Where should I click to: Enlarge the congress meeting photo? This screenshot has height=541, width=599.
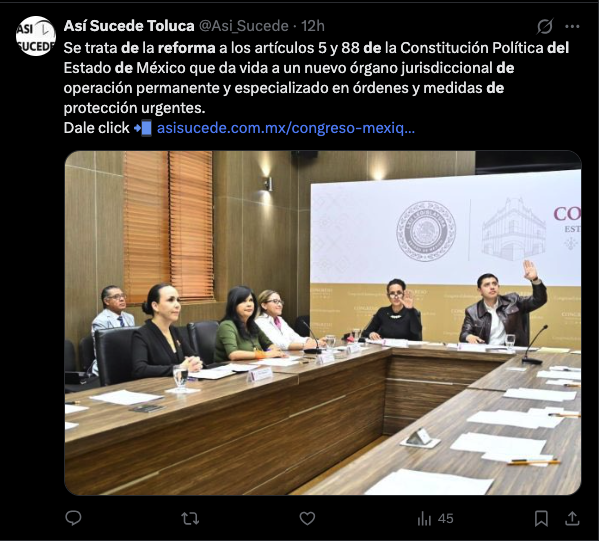(323, 323)
